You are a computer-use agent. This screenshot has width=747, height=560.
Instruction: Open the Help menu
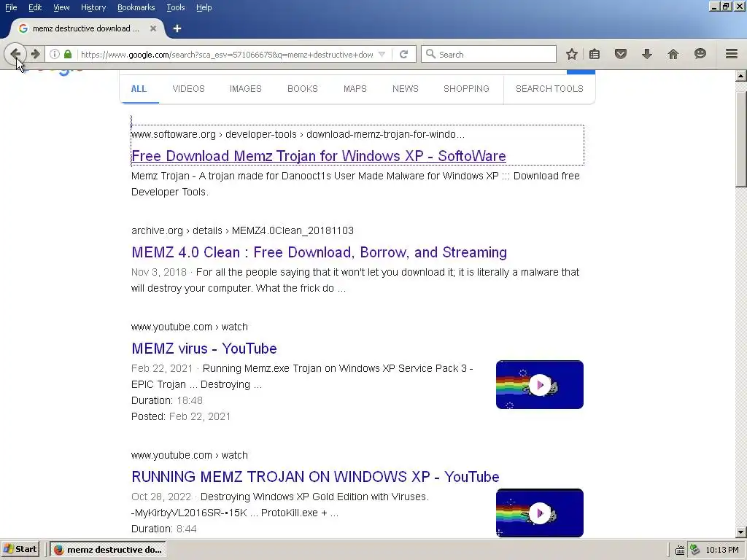[204, 7]
